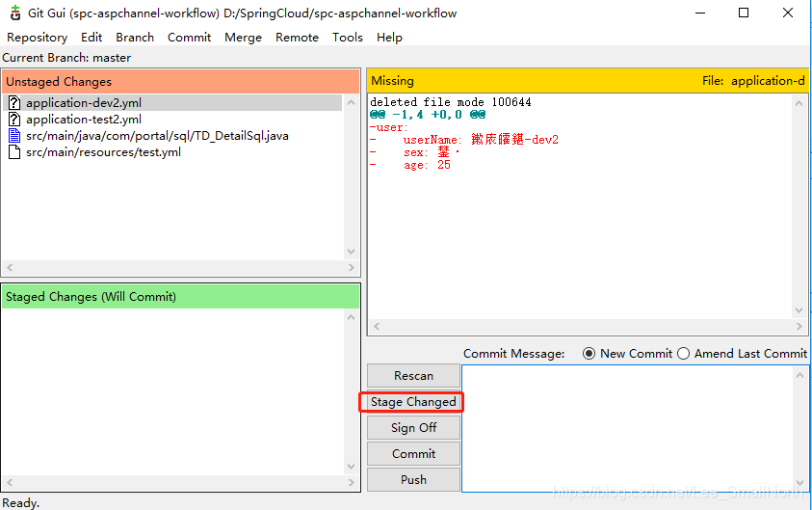Click the File: application-d label in diff header
812x510 pixels.
753,81
